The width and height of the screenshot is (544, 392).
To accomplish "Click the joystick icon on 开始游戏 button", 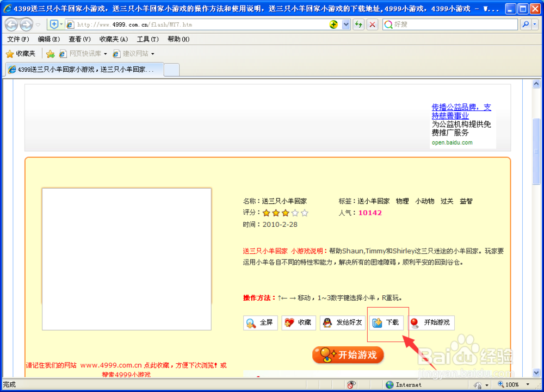I will tap(416, 322).
